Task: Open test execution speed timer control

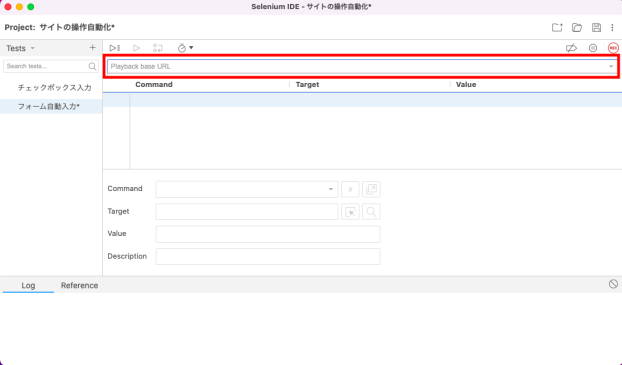Action: pyautogui.click(x=185, y=48)
